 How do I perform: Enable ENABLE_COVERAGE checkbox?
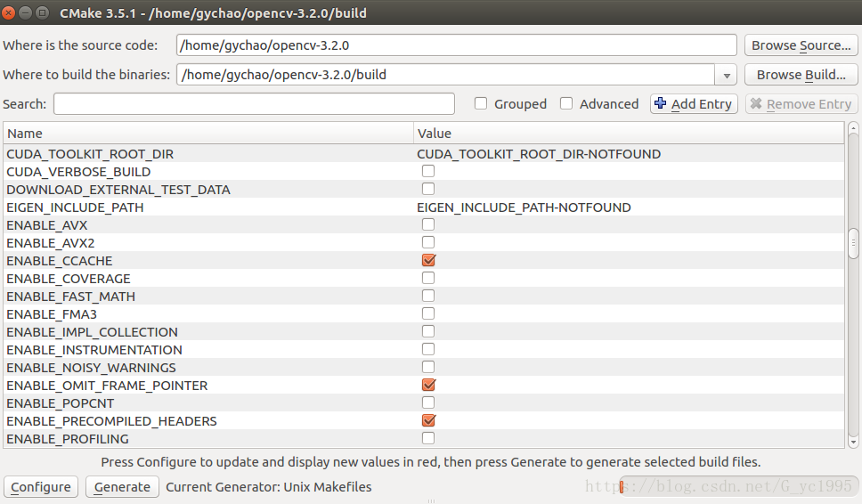(428, 278)
